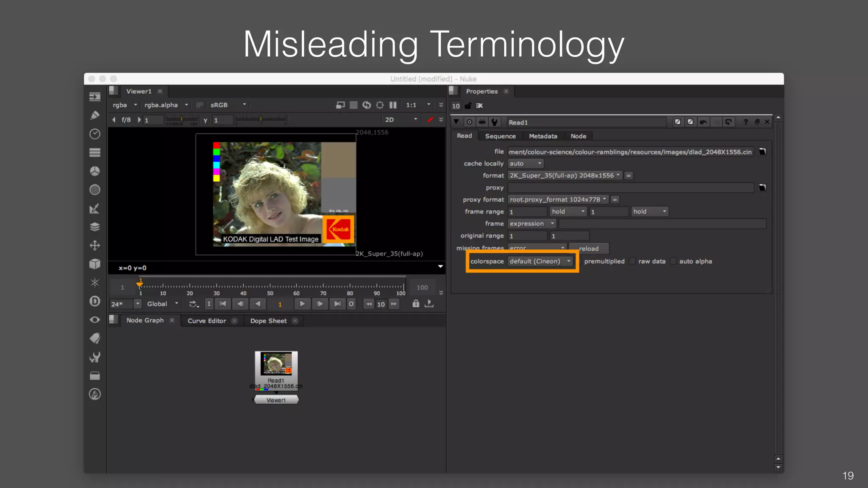Enable the auto alpha checkbox

673,261
